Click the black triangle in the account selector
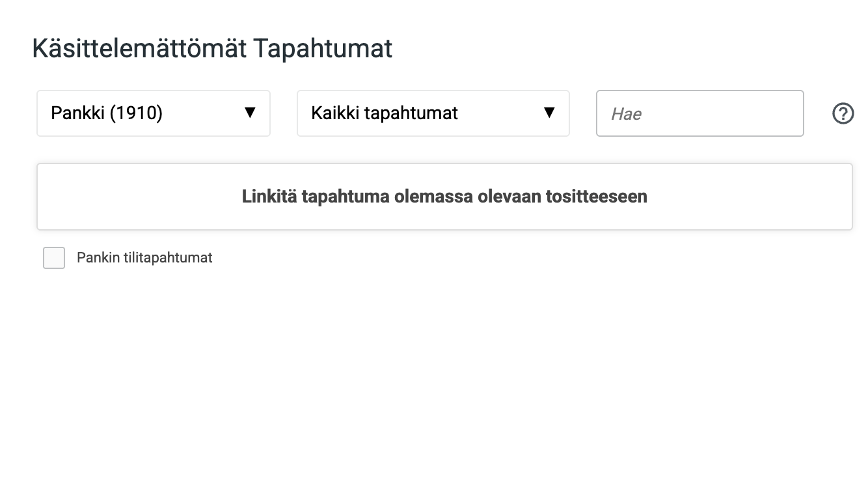This screenshot has width=868, height=478. point(251,113)
